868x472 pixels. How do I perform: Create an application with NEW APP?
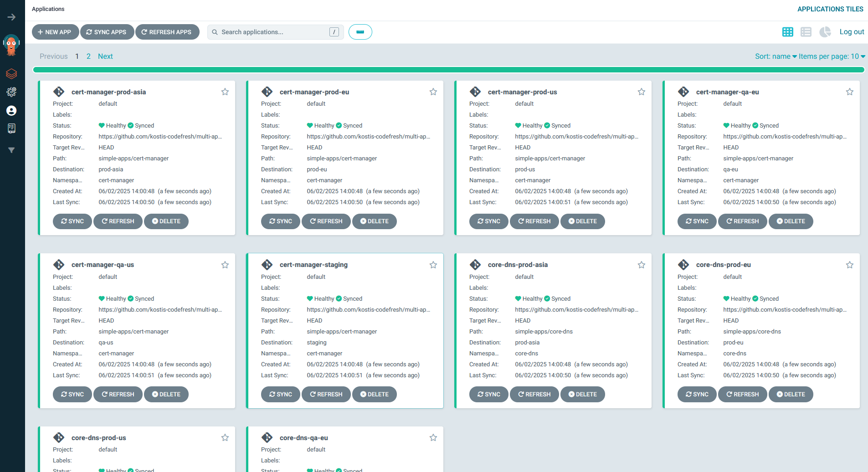pyautogui.click(x=55, y=32)
